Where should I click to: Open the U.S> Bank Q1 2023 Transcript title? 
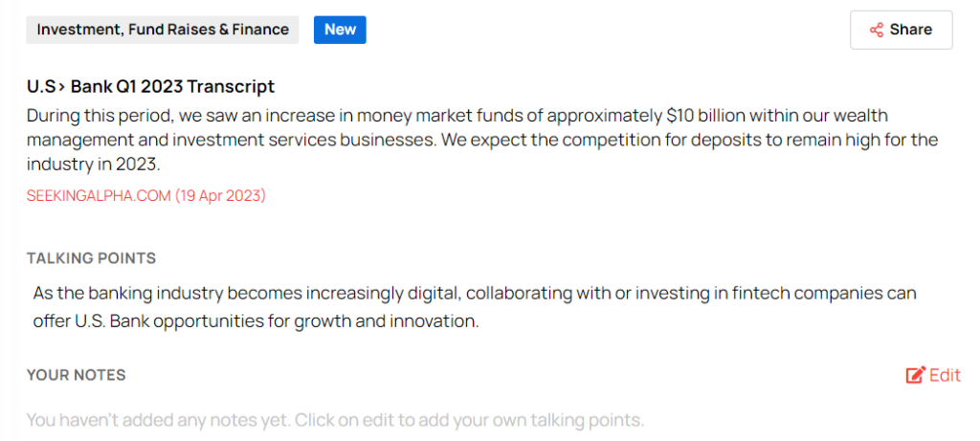tap(150, 87)
